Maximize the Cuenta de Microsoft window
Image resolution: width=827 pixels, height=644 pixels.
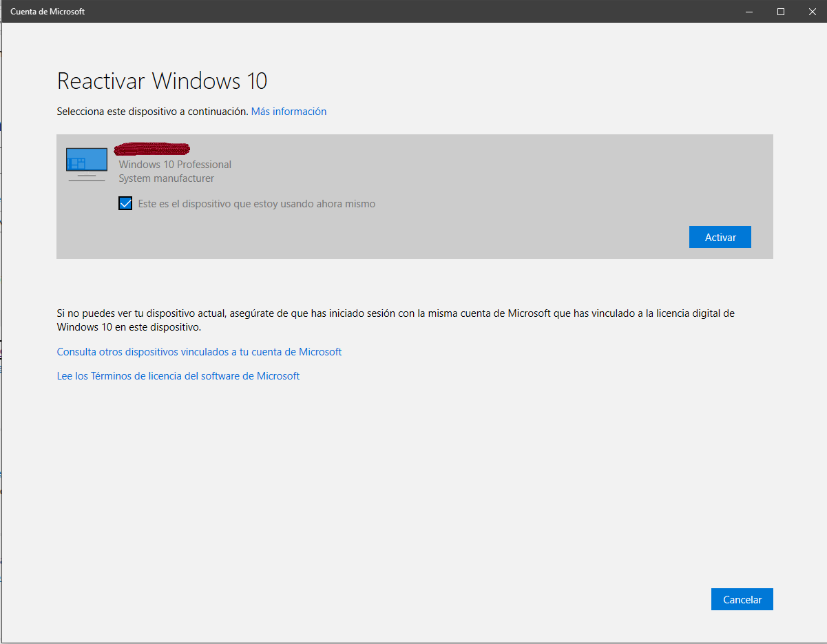781,12
